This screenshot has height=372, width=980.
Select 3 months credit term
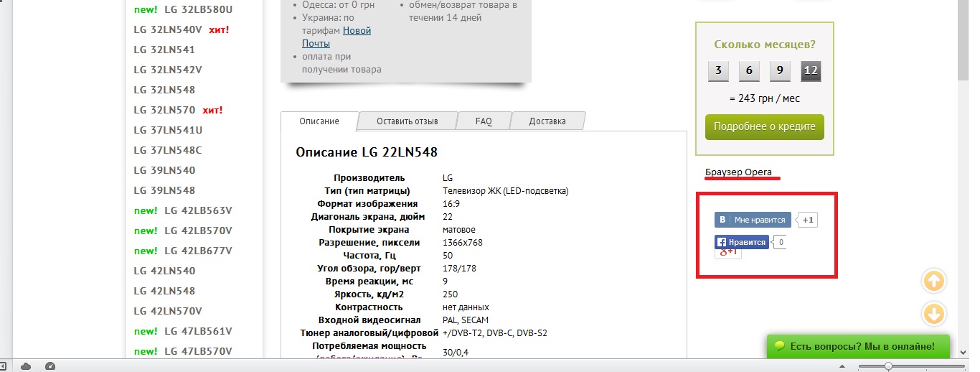tap(718, 71)
